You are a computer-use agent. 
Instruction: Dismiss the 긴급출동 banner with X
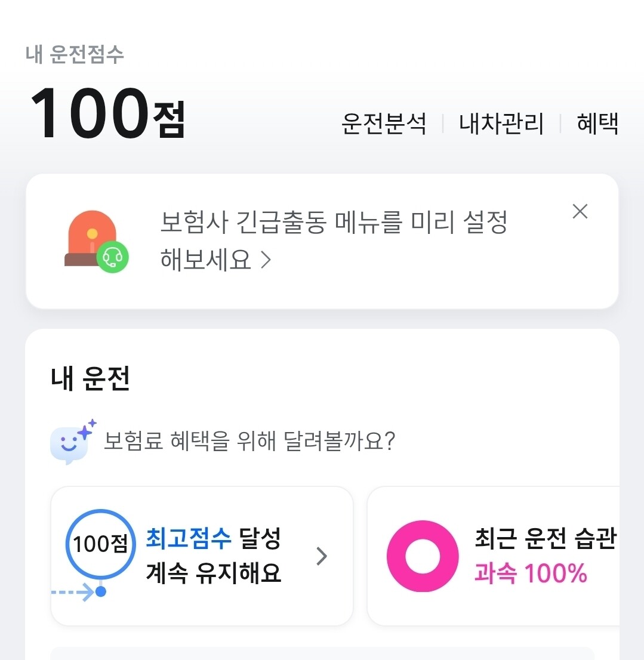click(x=580, y=211)
